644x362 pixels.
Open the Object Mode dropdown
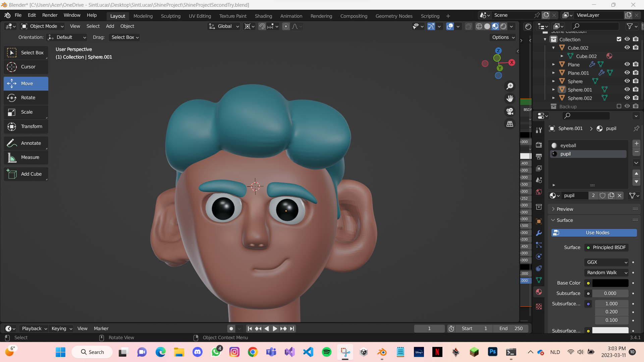click(x=42, y=26)
